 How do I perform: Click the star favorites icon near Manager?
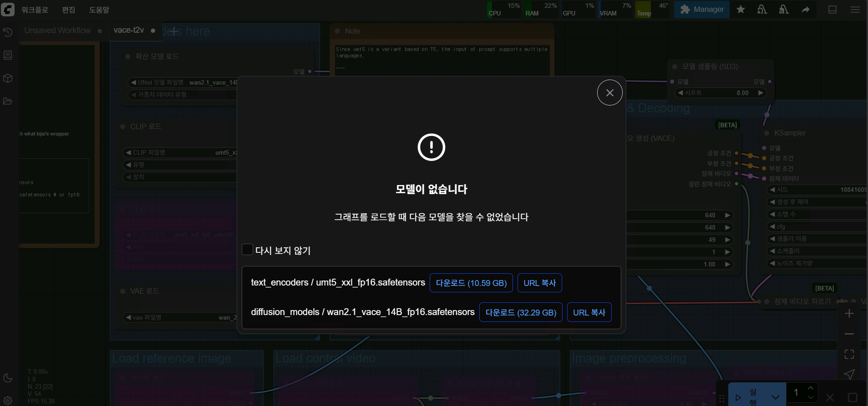pyautogui.click(x=741, y=10)
